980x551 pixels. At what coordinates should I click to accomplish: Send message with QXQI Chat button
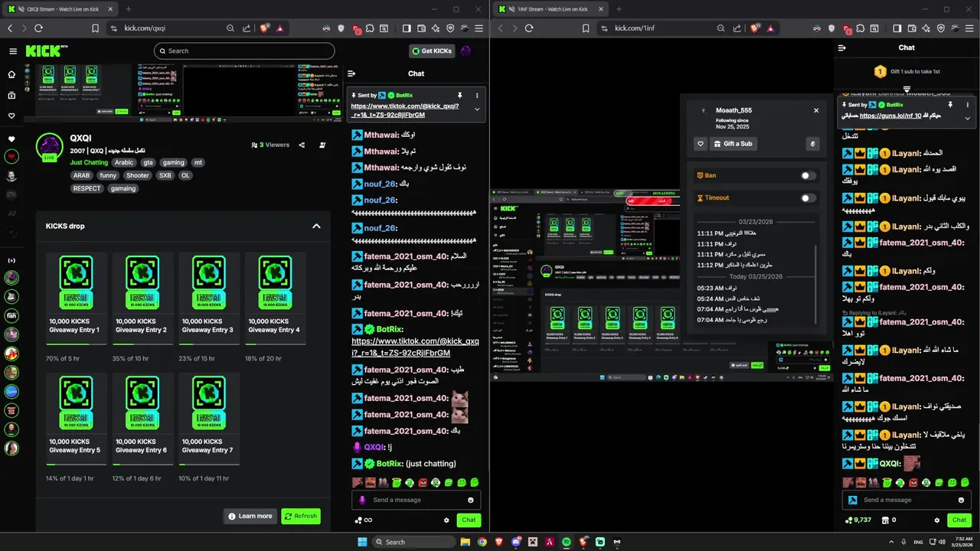(469, 520)
